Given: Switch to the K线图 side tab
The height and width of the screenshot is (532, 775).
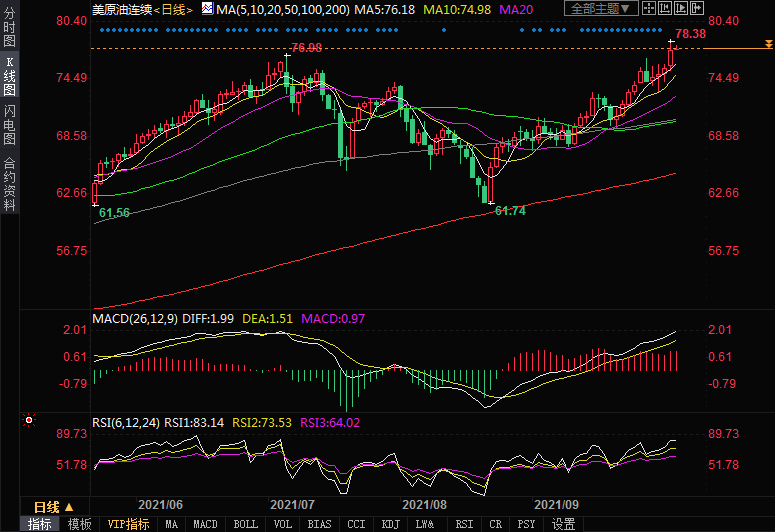Looking at the screenshot, I should [x=9, y=82].
